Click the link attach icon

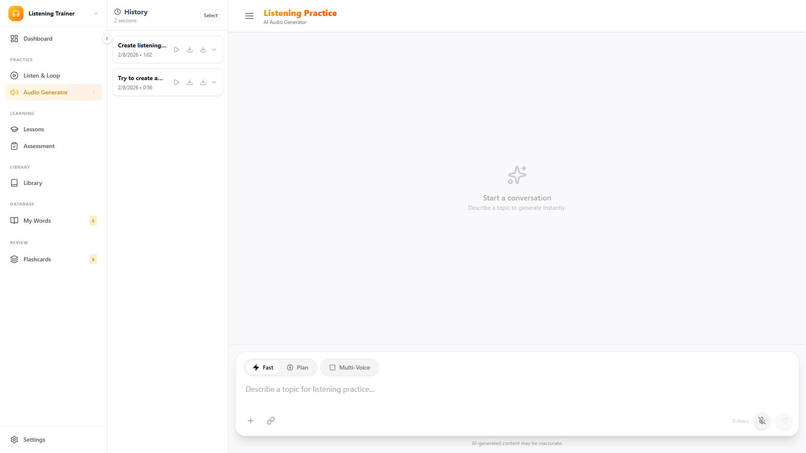click(x=271, y=421)
